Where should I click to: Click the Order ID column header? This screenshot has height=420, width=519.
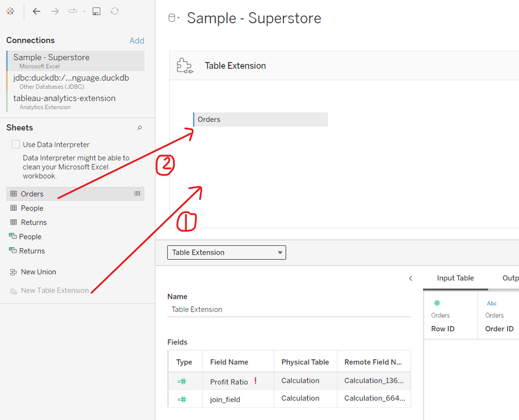tap(499, 329)
